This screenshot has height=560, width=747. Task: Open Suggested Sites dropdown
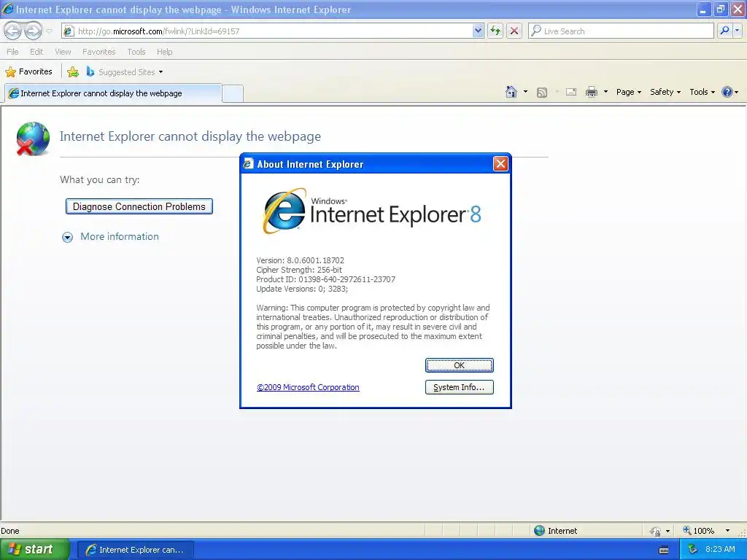pyautogui.click(x=125, y=72)
